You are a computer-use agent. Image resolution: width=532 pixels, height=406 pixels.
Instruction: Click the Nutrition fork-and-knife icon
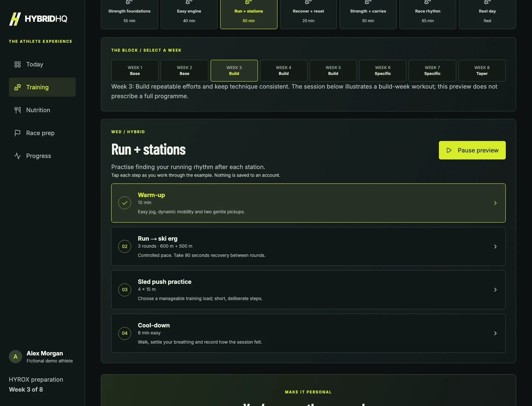pyautogui.click(x=17, y=110)
